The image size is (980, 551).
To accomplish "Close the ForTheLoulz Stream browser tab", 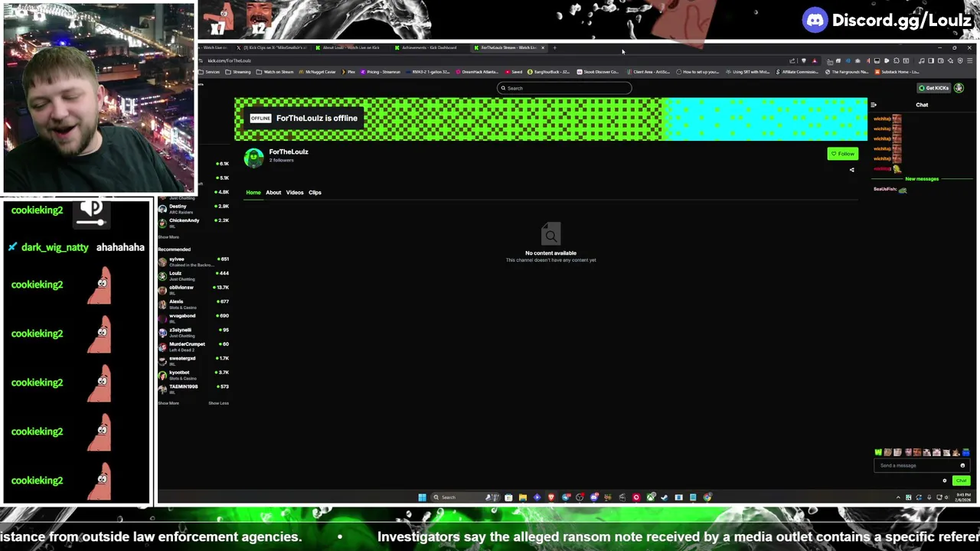I will pos(543,47).
